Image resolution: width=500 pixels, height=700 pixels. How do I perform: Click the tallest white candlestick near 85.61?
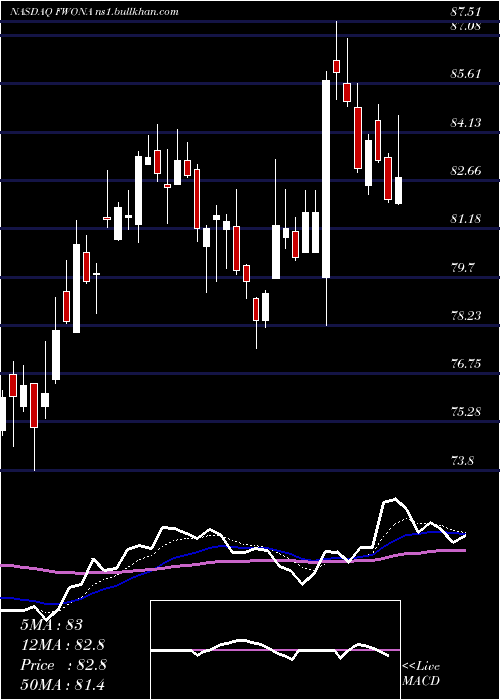tap(326, 179)
